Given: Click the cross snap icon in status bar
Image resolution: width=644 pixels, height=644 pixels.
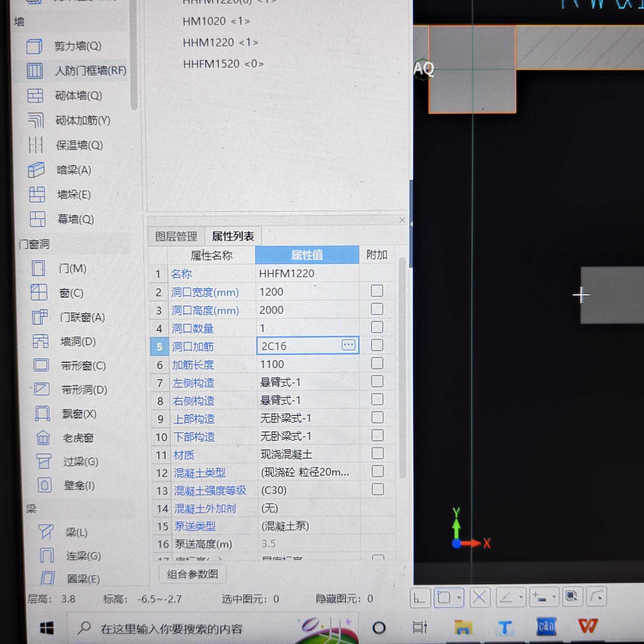Looking at the screenshot, I should (480, 597).
